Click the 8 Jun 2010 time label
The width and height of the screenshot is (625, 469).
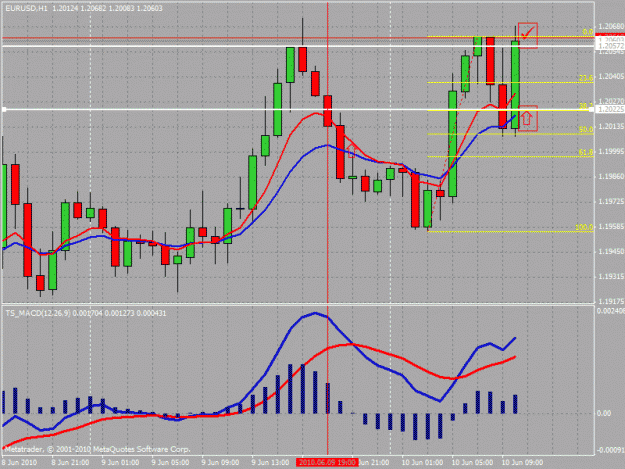tap(19, 463)
